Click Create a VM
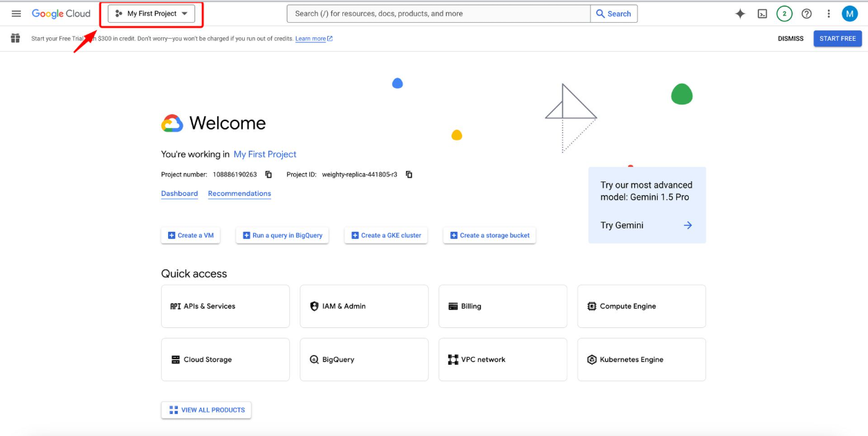Viewport: 868px width, 436px height. tap(191, 235)
